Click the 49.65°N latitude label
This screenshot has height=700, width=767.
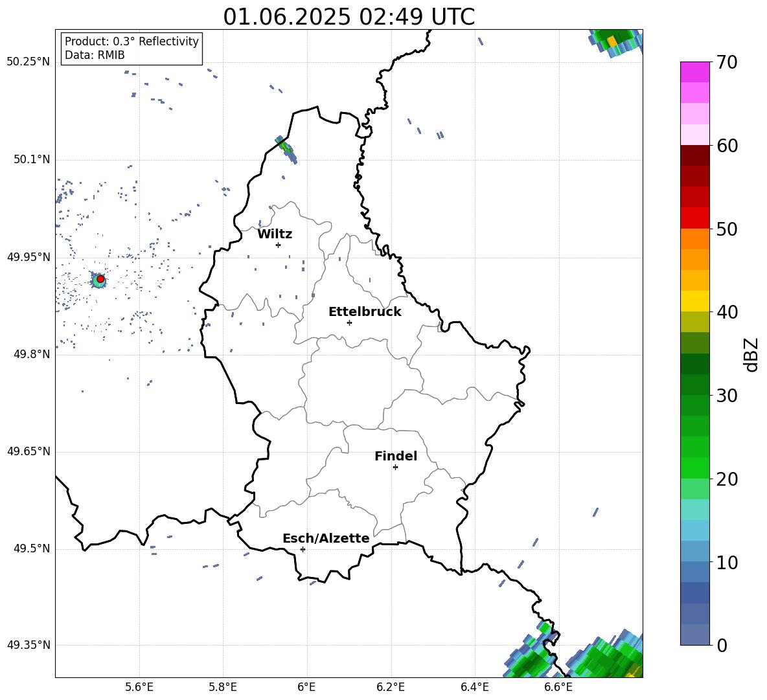coord(29,451)
